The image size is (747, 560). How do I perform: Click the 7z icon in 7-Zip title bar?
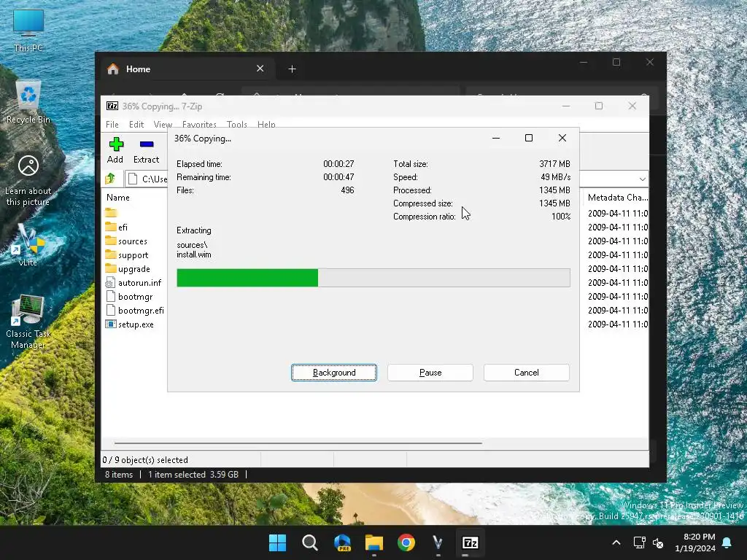click(x=112, y=106)
